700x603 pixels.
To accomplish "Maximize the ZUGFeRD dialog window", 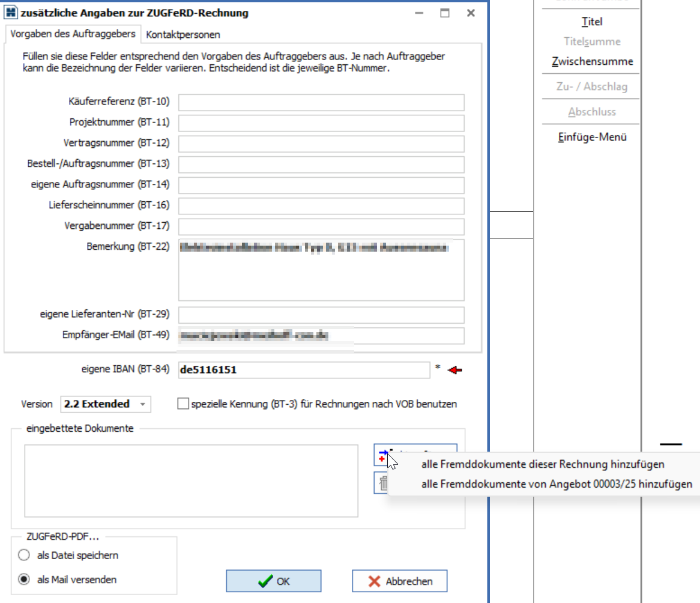I will click(444, 13).
